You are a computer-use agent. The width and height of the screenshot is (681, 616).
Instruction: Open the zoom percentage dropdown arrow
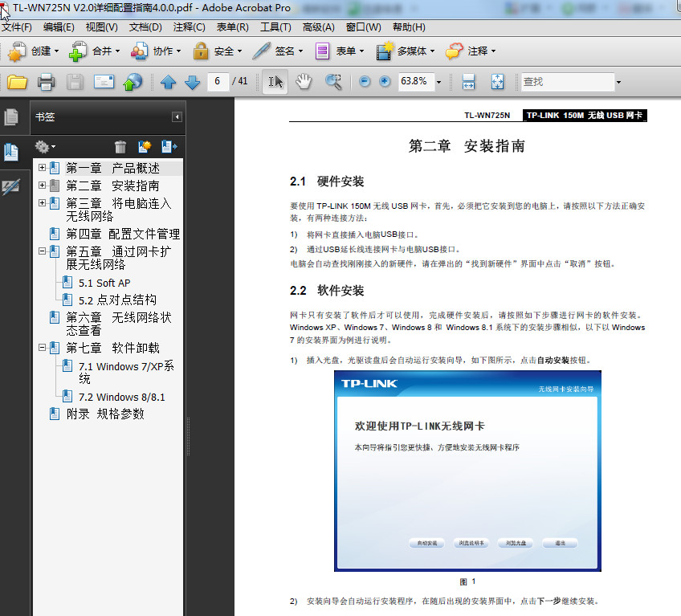click(x=438, y=82)
